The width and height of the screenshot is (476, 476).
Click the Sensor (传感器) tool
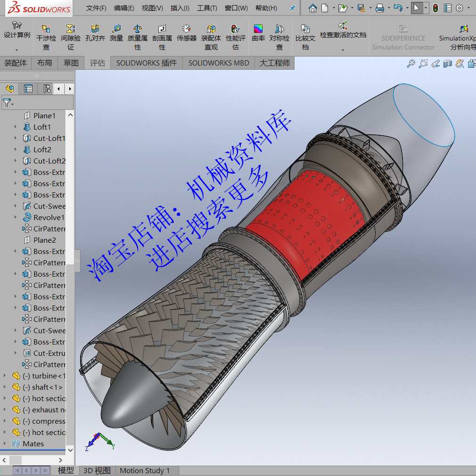pyautogui.click(x=186, y=33)
